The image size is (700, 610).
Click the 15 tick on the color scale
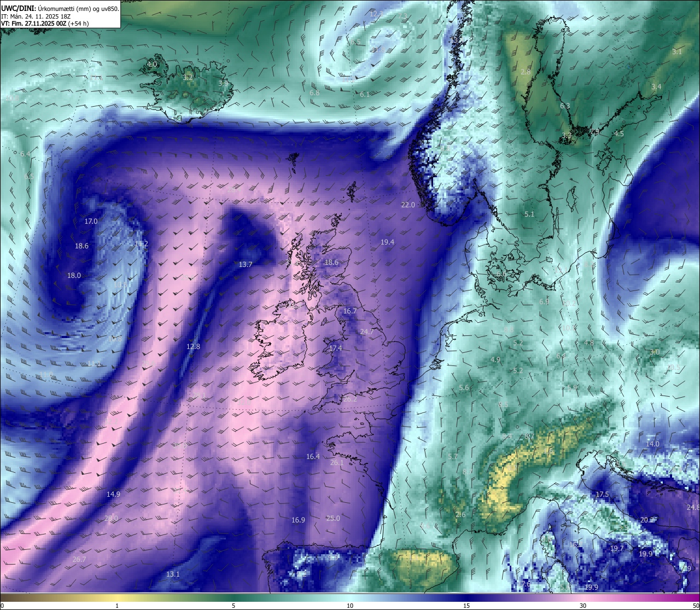(466, 606)
